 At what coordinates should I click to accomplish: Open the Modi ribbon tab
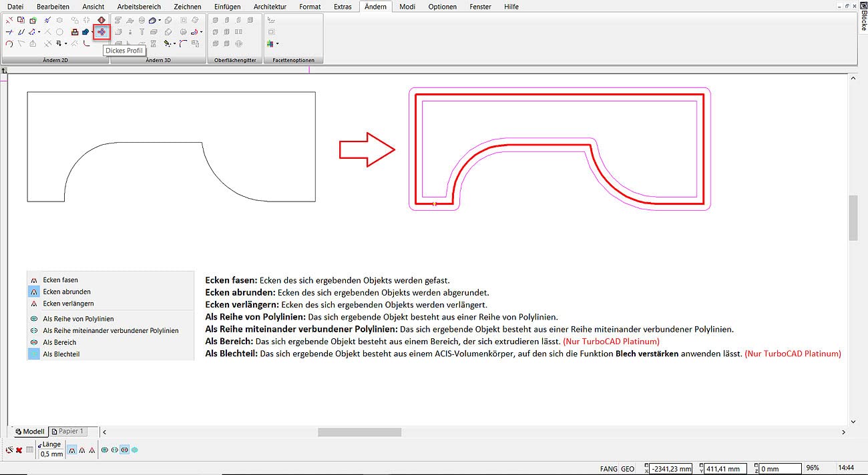click(407, 7)
